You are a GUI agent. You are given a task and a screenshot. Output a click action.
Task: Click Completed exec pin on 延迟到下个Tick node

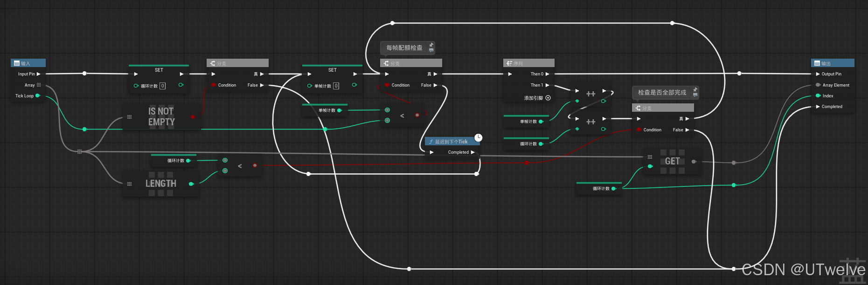pos(472,152)
